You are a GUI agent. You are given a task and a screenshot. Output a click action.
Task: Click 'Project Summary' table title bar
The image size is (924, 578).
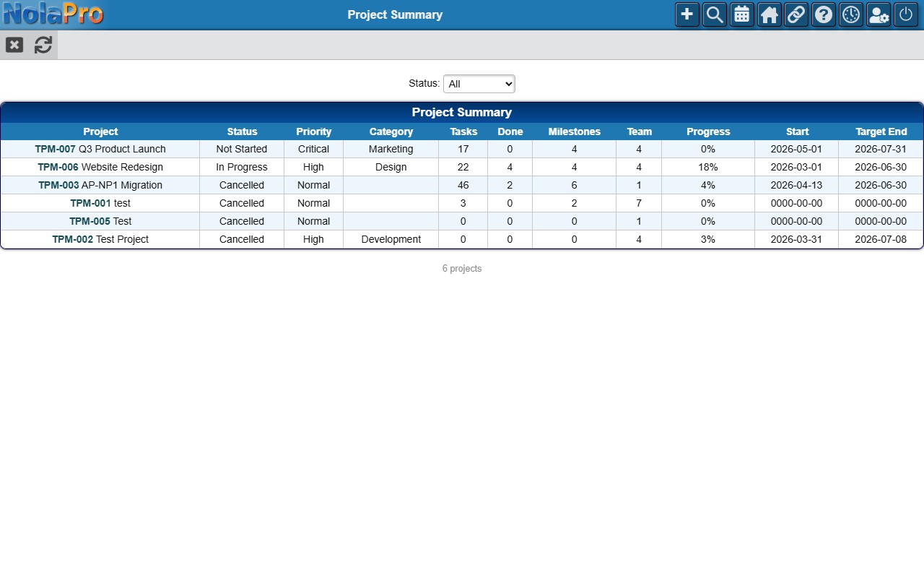click(x=462, y=112)
